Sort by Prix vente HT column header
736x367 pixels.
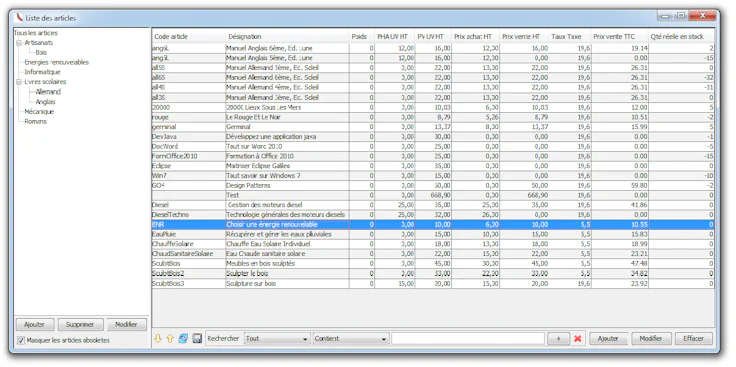point(524,37)
